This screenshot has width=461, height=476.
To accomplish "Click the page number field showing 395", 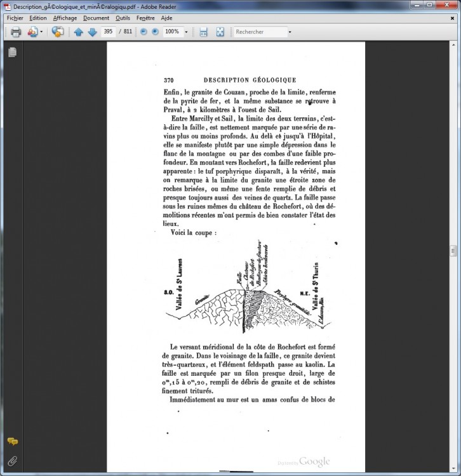I will coord(107,32).
